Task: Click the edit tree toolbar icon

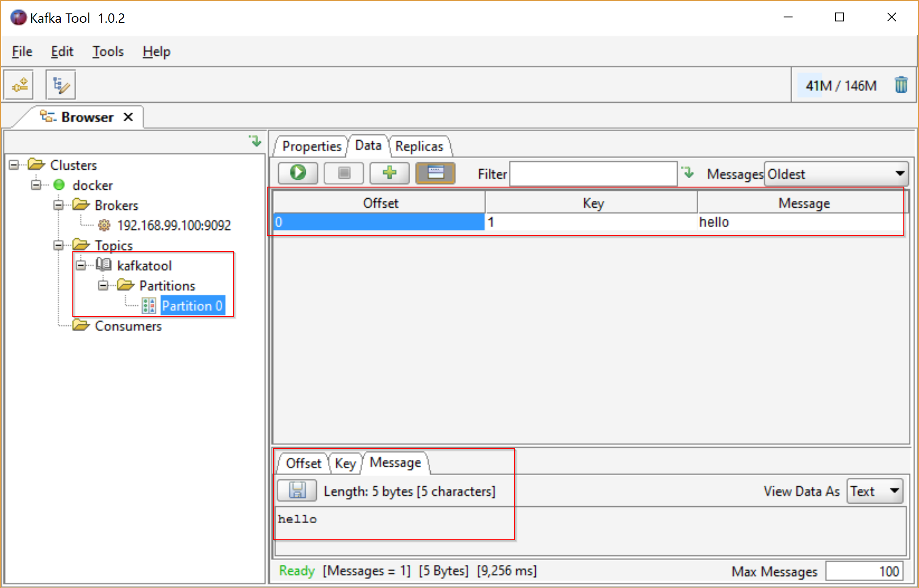Action: pos(61,84)
